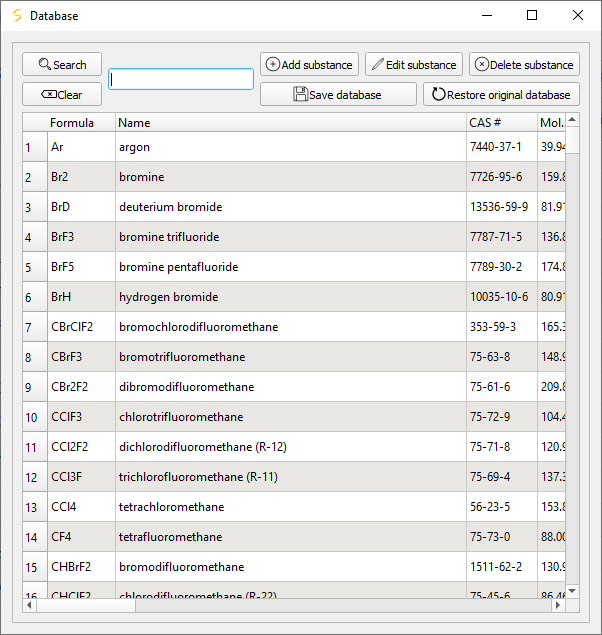
Task: Click the Clear button
Action: [62, 94]
